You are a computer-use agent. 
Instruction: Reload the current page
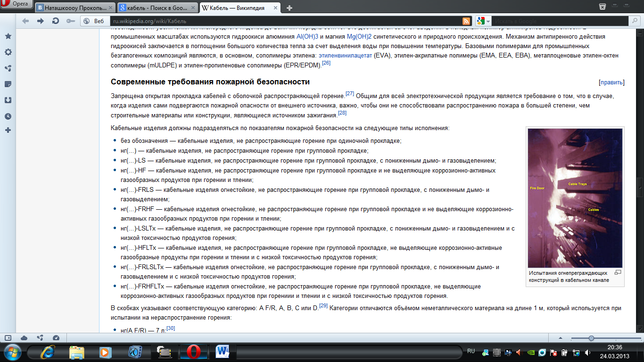pos(55,21)
